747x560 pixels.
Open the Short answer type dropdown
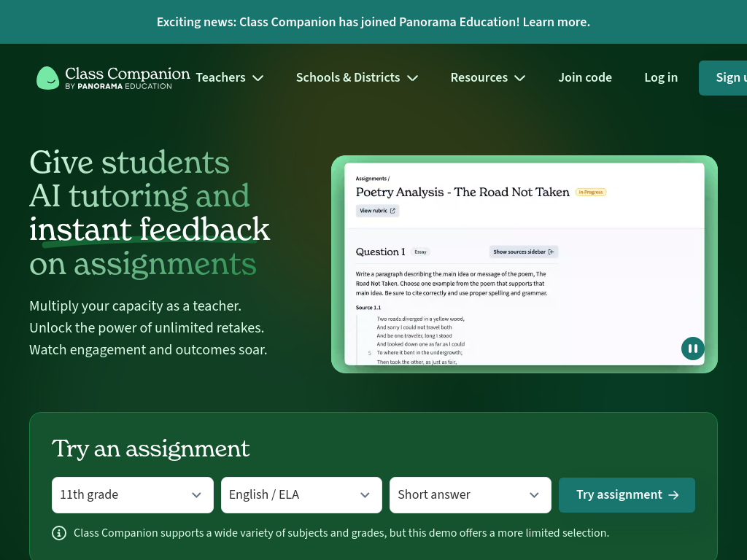(471, 495)
